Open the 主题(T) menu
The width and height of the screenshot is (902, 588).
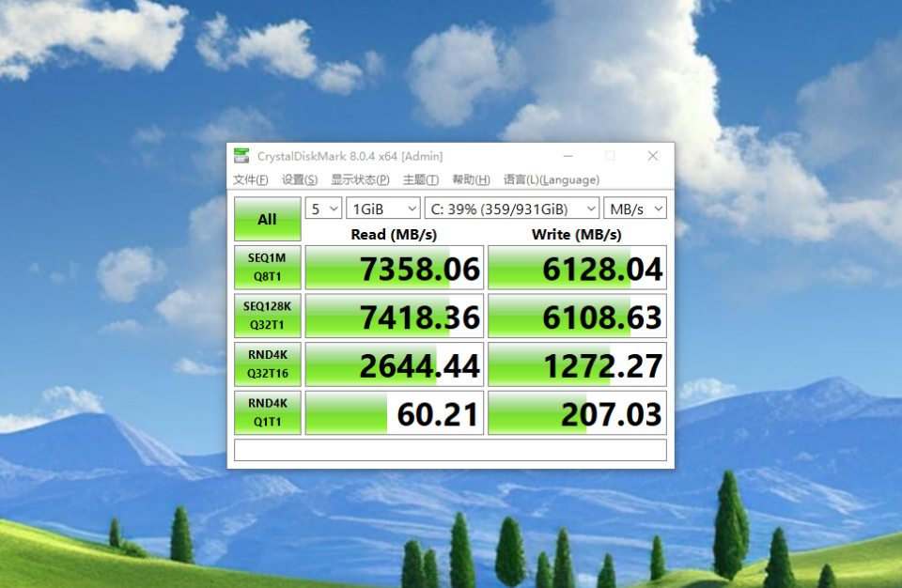coord(421,179)
